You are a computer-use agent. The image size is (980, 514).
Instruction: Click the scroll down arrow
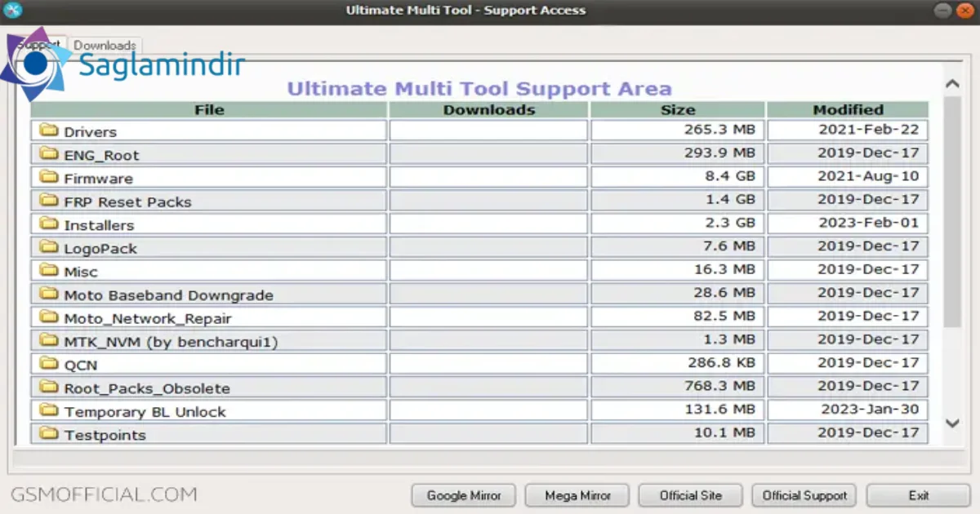click(x=952, y=423)
